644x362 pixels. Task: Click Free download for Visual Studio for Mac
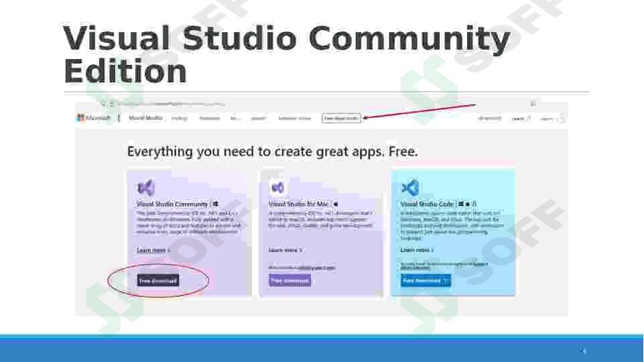tap(290, 281)
